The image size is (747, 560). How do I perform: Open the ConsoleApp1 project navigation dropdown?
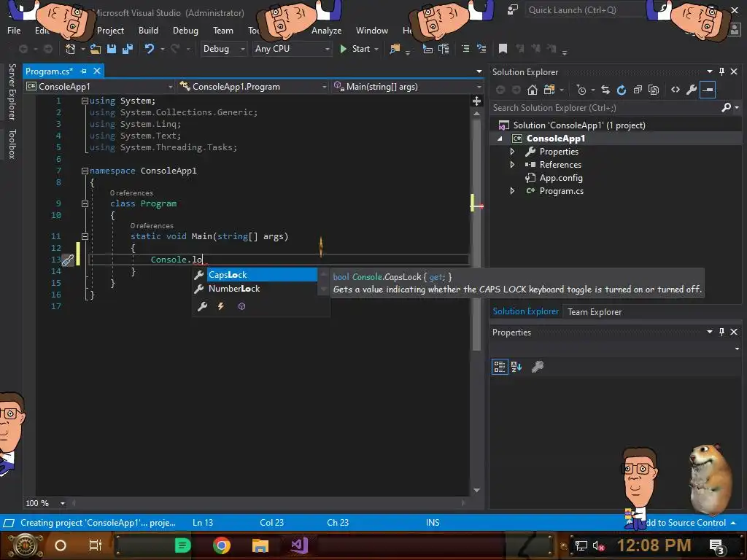[99, 87]
